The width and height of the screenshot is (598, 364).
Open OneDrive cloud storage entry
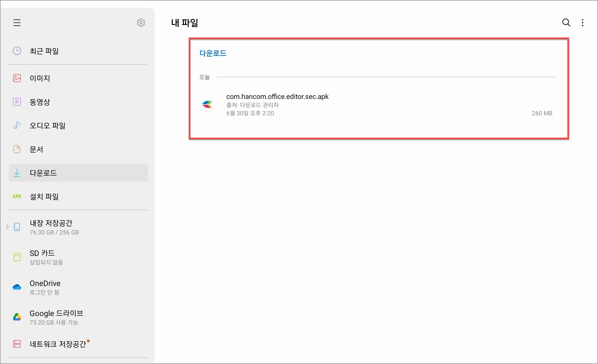click(x=78, y=287)
